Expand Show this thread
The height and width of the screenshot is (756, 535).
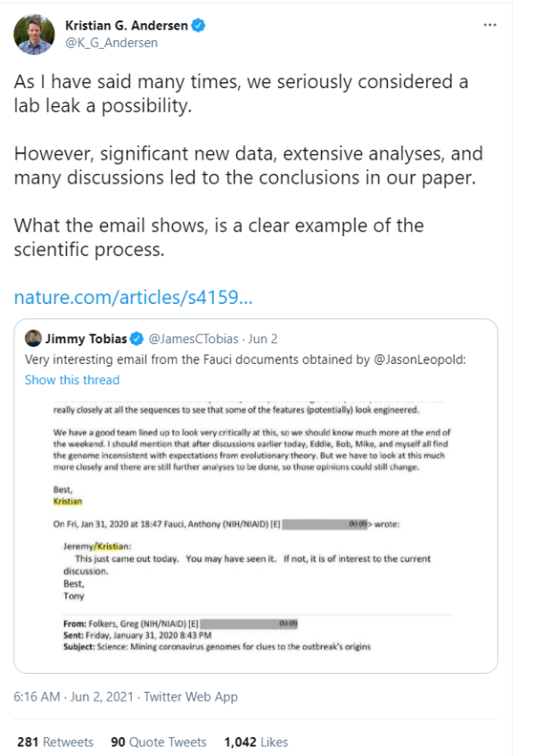(72, 380)
